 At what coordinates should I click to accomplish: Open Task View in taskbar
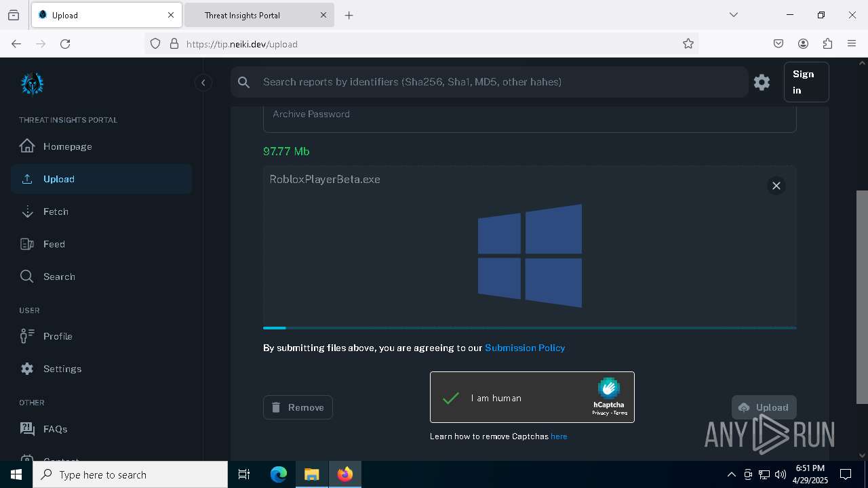[x=244, y=474]
